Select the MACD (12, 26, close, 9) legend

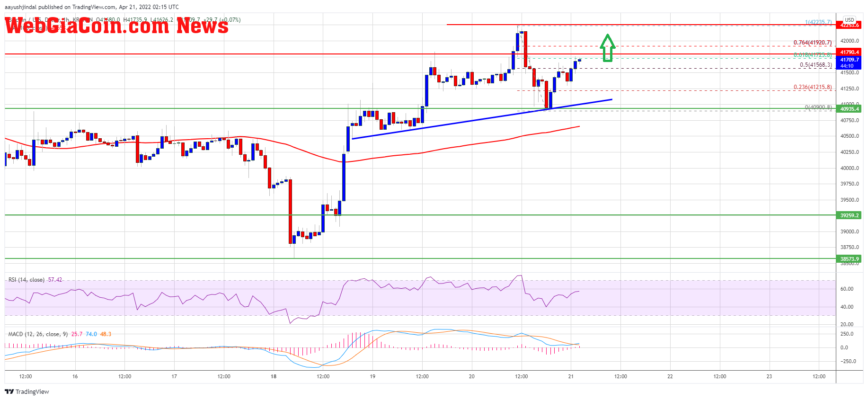[x=38, y=334]
